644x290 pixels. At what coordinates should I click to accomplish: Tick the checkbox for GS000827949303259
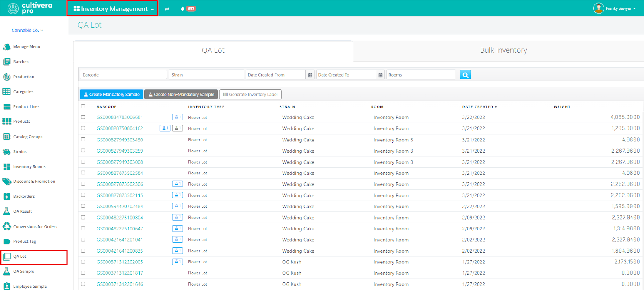pos(83,151)
